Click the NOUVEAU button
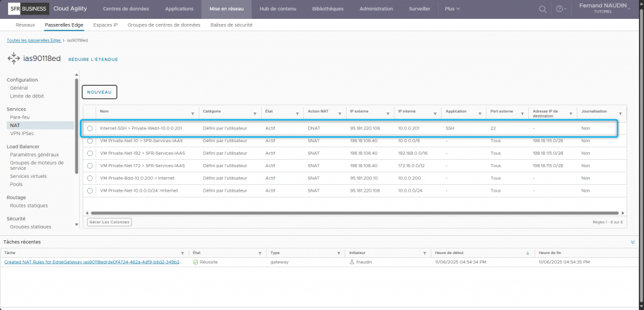Viewport: 644px width, 310px height. click(x=99, y=92)
